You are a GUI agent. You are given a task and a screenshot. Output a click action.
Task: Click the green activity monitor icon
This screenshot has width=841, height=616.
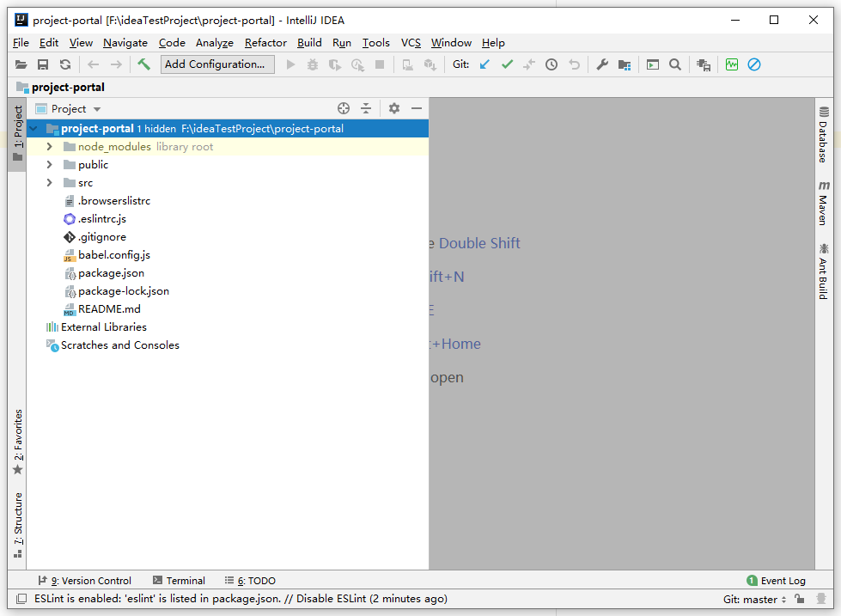tap(732, 65)
